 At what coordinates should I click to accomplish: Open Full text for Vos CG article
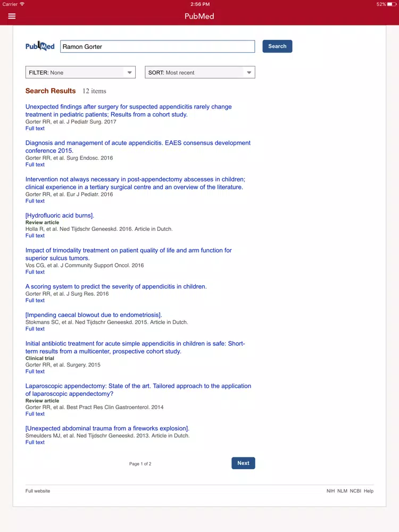coord(35,272)
